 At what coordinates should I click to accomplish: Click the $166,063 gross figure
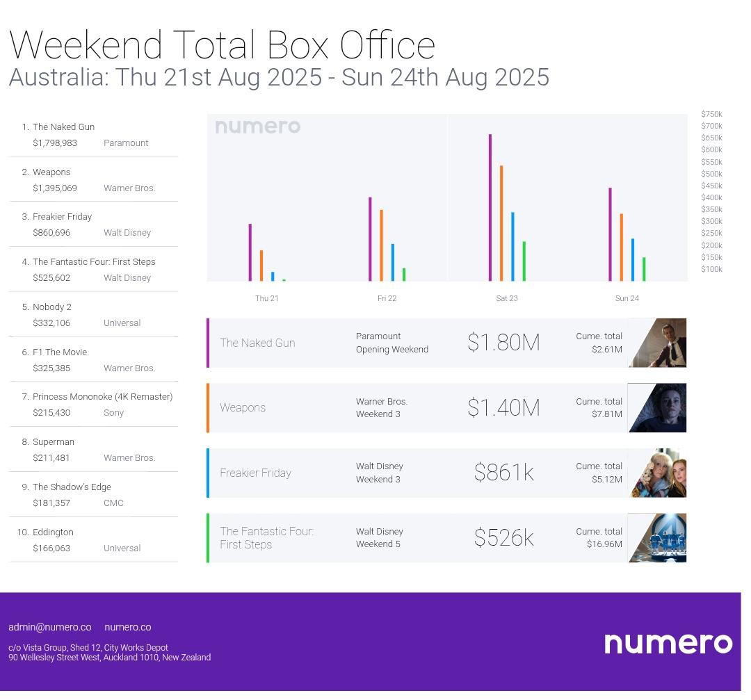(51, 548)
